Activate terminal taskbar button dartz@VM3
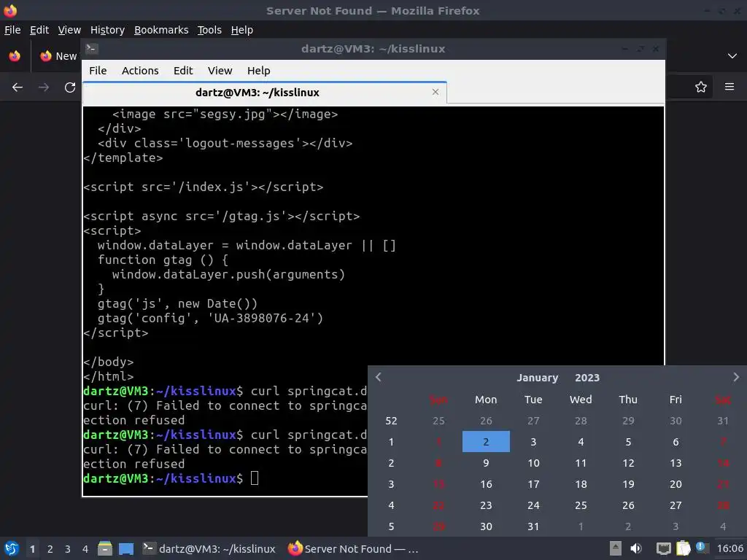The width and height of the screenshot is (747, 560). 209,548
